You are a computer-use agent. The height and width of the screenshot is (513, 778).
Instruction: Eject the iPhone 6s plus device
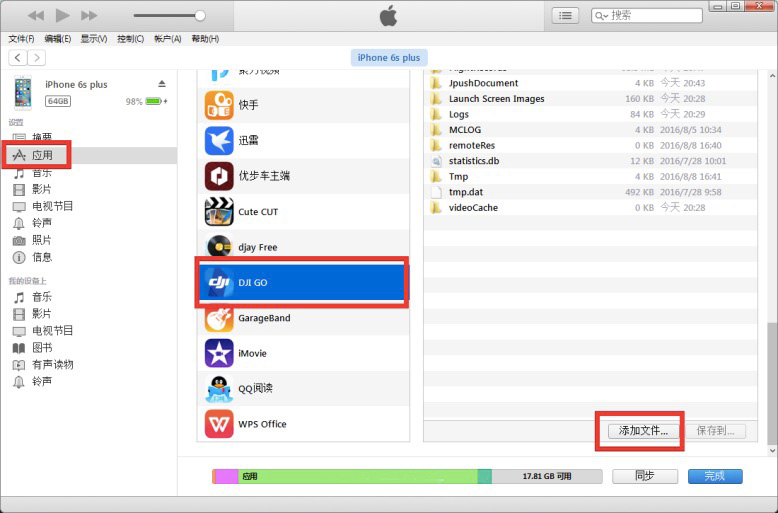(x=162, y=84)
